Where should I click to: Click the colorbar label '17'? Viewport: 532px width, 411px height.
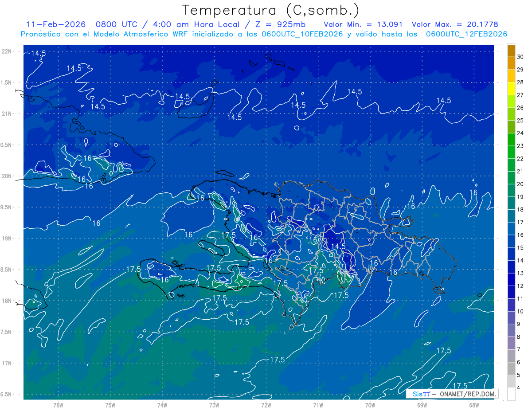tap(520, 222)
